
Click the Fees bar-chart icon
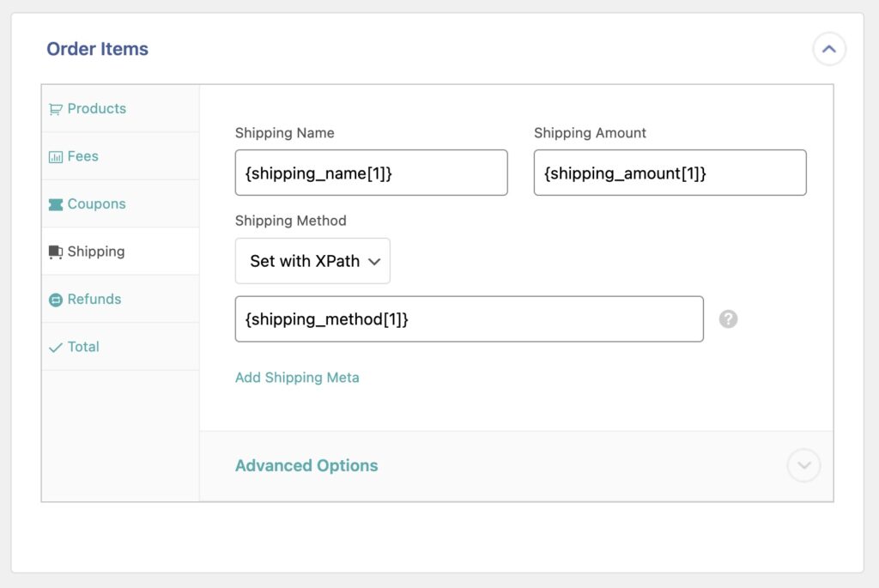[x=57, y=156]
